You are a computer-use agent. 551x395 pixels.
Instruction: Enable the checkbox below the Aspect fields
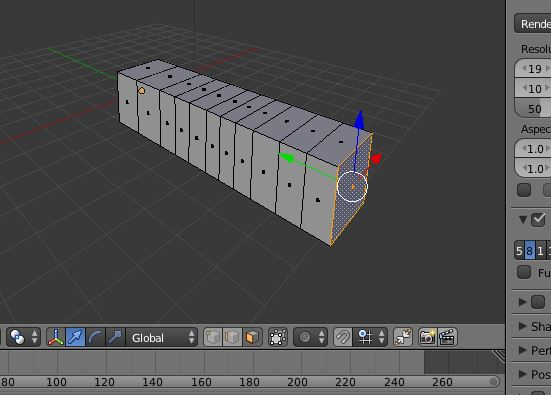(524, 190)
